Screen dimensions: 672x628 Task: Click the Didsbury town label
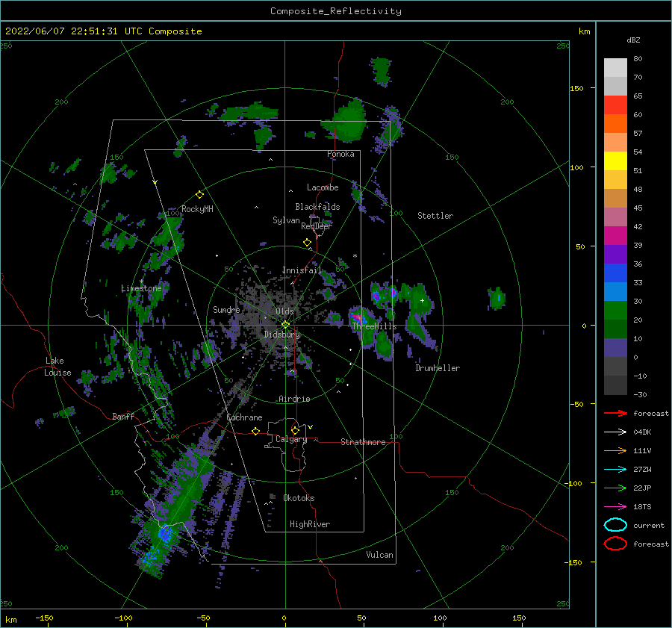(282, 335)
